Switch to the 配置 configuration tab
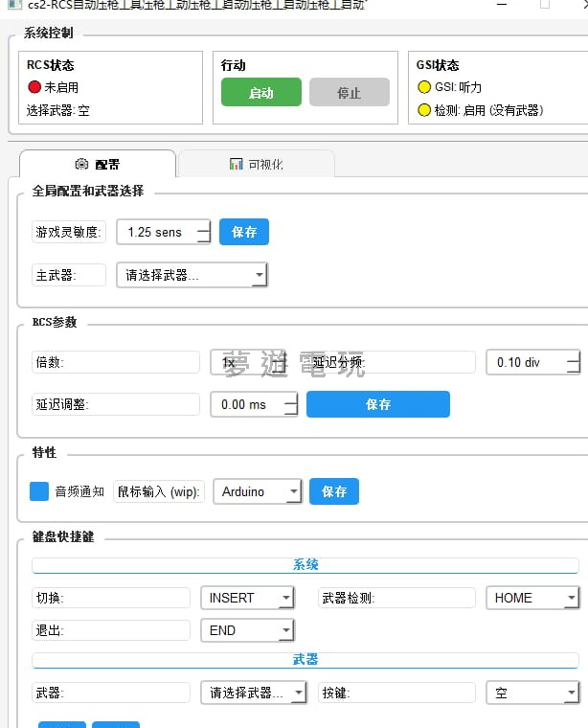Image resolution: width=588 pixels, height=728 pixels. 97,164
